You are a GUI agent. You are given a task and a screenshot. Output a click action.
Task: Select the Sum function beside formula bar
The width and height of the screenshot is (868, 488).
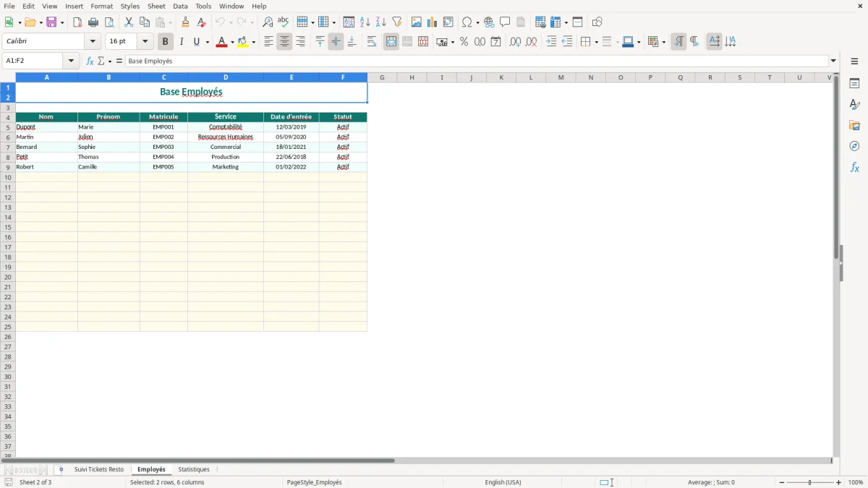pyautogui.click(x=101, y=61)
